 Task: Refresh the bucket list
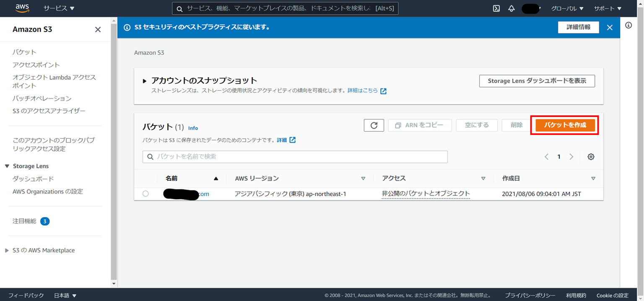point(374,125)
